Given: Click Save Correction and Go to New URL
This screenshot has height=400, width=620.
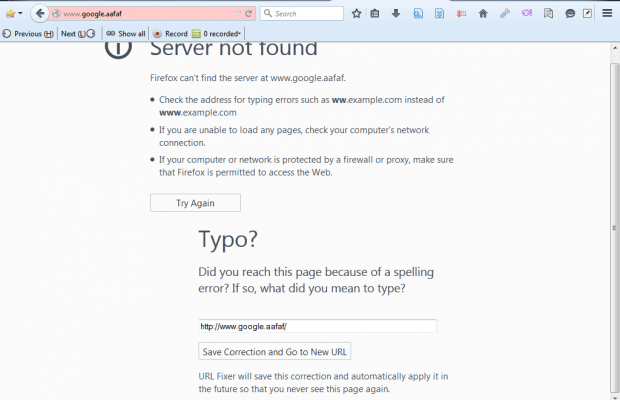Looking at the screenshot, I should [x=274, y=351].
